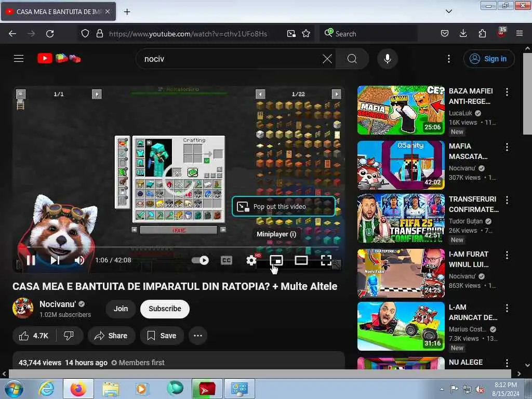532x399 pixels.
Task: Select the CASA MEA E BANTUITA tab
Action: tap(58, 11)
